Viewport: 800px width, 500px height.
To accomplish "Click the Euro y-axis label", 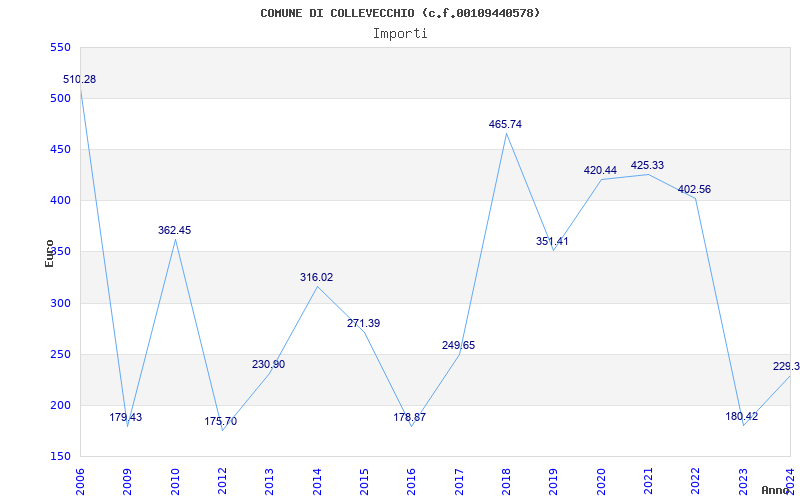I will tap(49, 253).
